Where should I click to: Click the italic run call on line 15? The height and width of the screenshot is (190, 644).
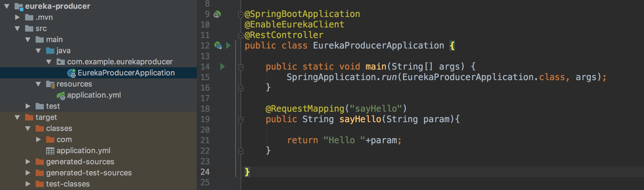click(389, 77)
